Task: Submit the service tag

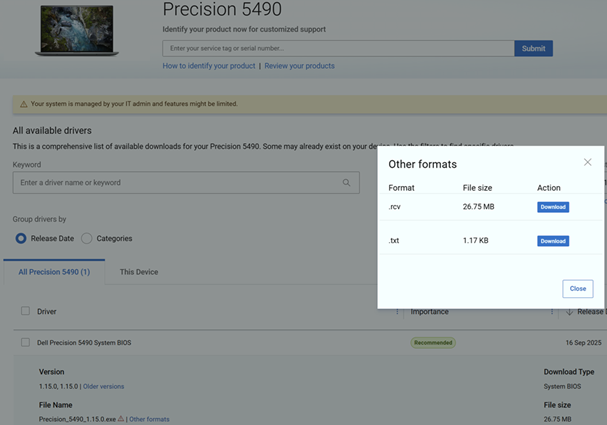Action: click(533, 48)
